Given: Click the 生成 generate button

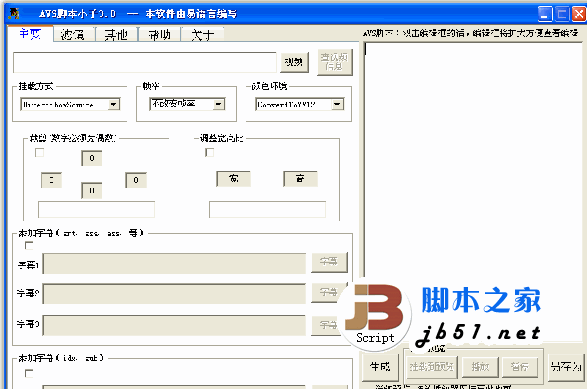Looking at the screenshot, I should 380,367.
